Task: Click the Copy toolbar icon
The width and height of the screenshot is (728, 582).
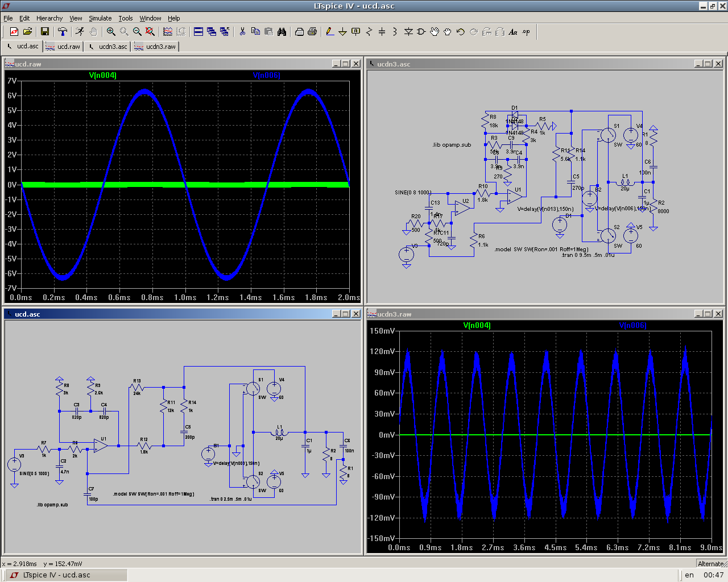Action: click(x=255, y=32)
